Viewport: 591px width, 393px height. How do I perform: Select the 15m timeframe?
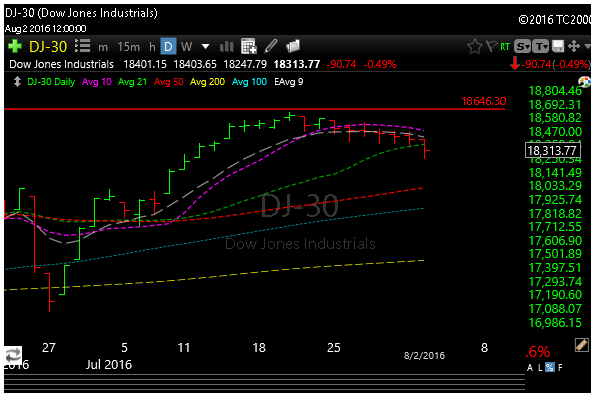point(129,47)
